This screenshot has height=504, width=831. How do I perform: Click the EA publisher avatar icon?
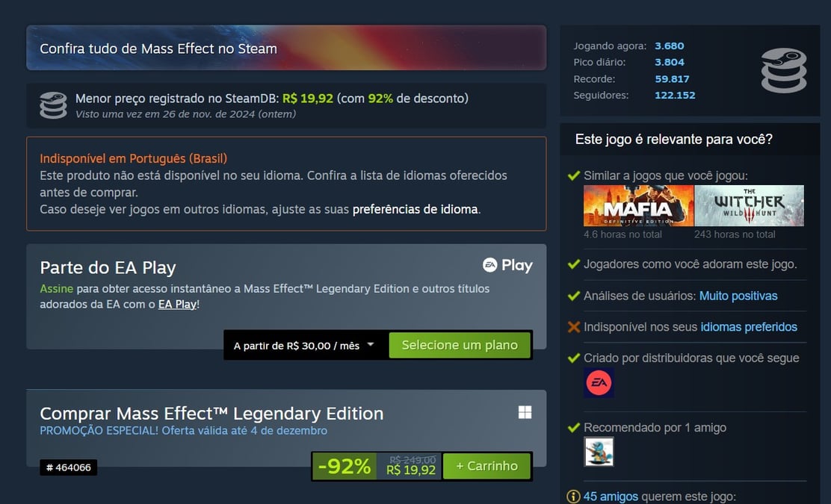599,383
